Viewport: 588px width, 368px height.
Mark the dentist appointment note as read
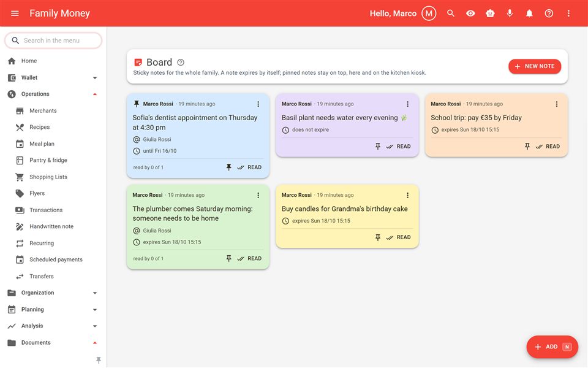tap(250, 167)
